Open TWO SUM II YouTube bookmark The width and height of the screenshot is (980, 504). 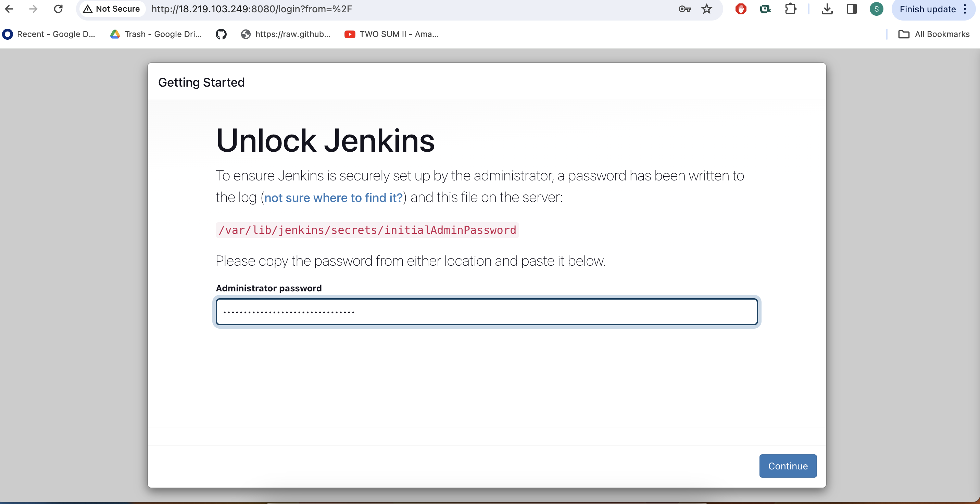click(391, 34)
